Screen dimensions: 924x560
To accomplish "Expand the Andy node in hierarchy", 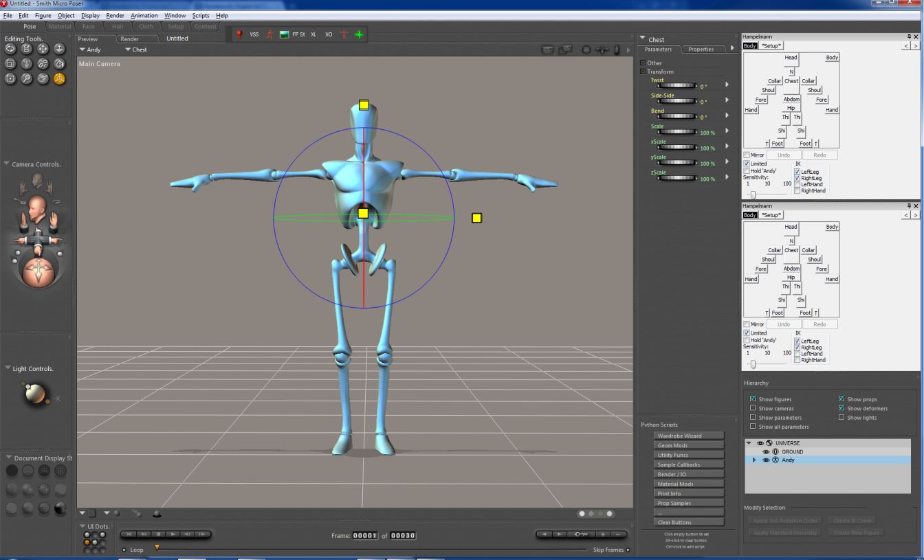I will tap(754, 460).
